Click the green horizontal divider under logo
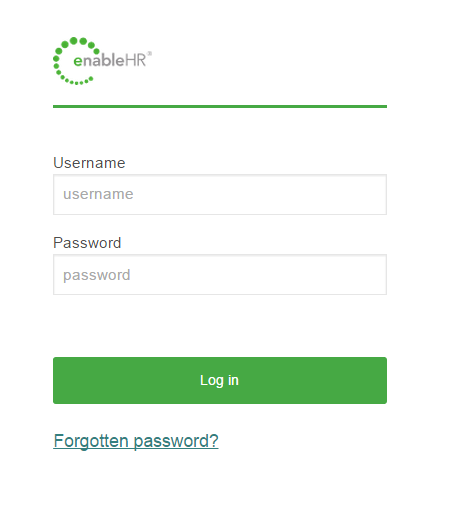This screenshot has height=507, width=472. point(220,106)
